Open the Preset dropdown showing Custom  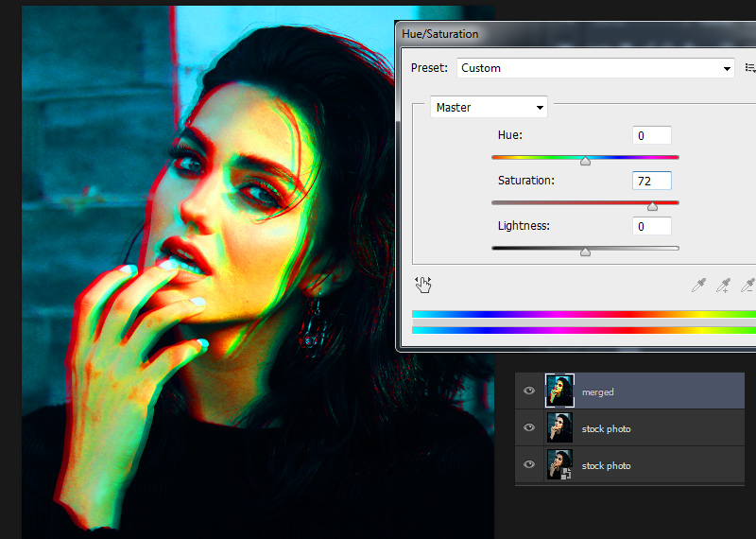595,68
